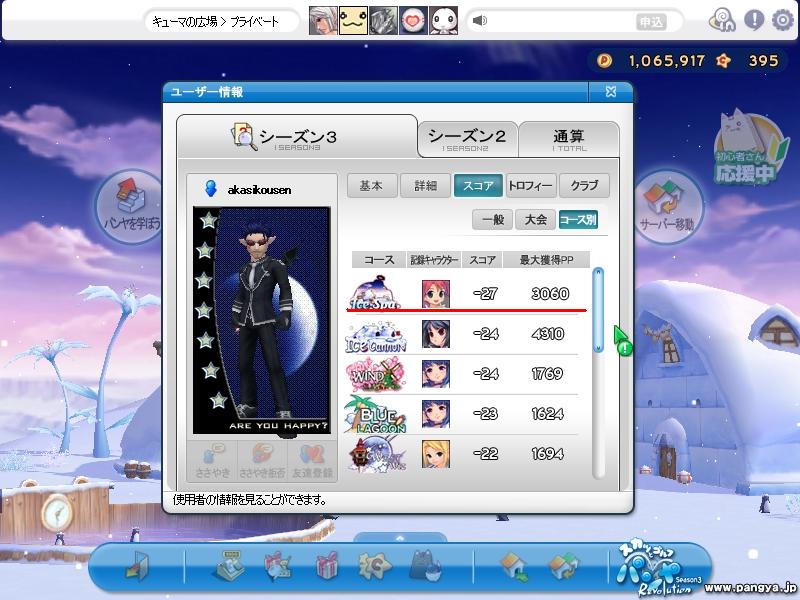Click the ささやき拒否 block whisper button
Screen dimensions: 800x600
(x=262, y=461)
